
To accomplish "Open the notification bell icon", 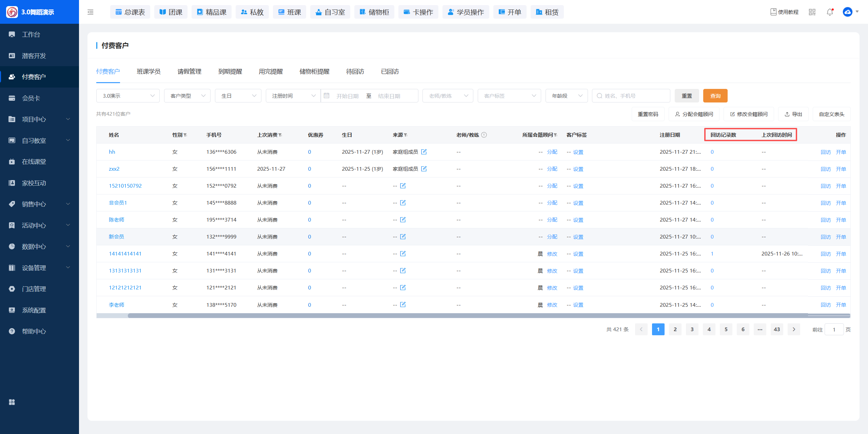I will (830, 12).
